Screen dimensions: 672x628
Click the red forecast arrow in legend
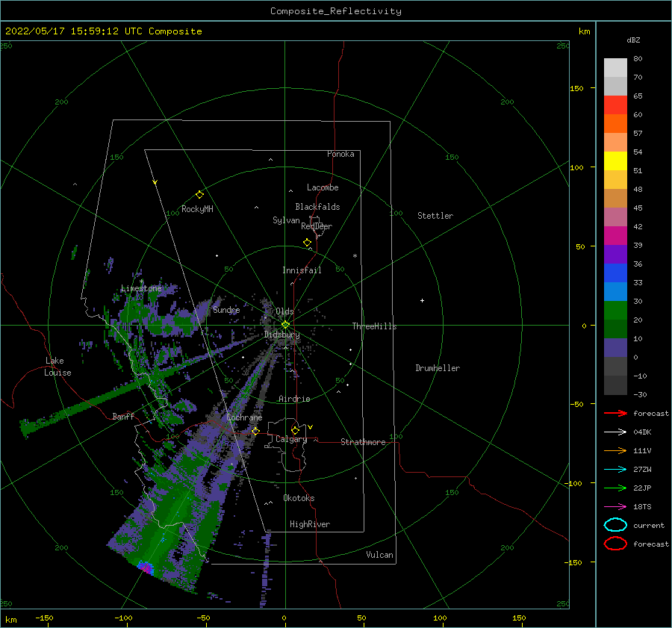pyautogui.click(x=615, y=413)
